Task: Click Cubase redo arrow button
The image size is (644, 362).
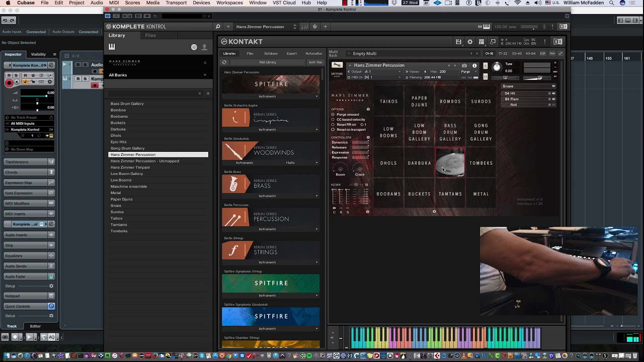Action: [x=12, y=21]
